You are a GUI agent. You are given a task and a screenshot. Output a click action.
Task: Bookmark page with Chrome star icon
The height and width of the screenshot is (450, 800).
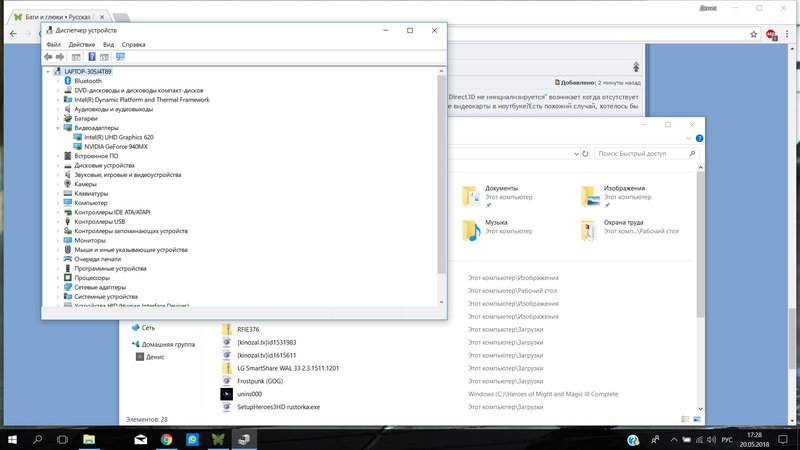tap(754, 34)
